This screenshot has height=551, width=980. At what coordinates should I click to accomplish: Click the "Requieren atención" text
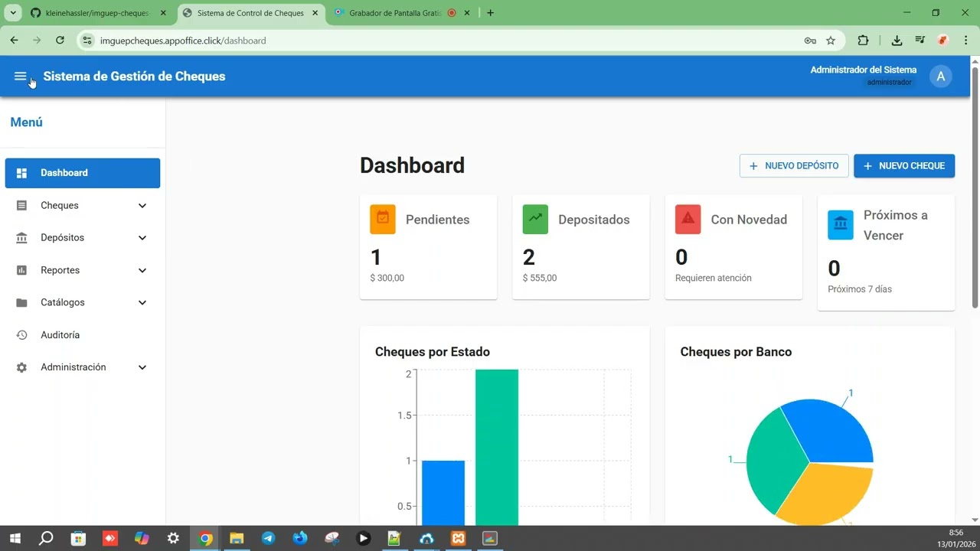point(714,278)
